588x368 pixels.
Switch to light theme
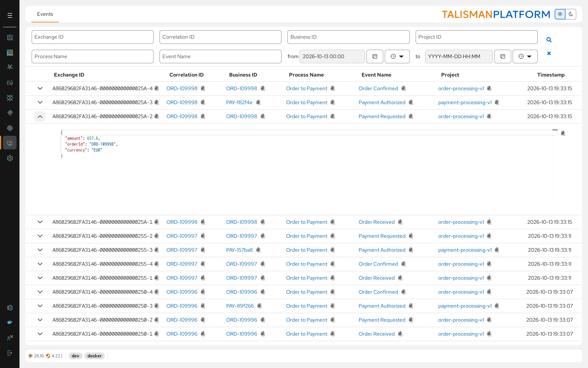(x=560, y=14)
